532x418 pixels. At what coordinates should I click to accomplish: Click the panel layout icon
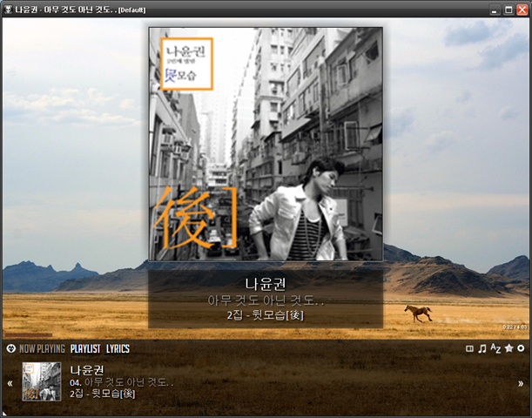[469, 348]
